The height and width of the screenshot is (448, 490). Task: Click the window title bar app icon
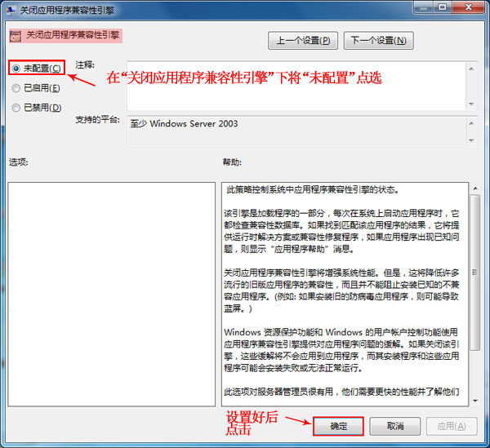[x=11, y=10]
